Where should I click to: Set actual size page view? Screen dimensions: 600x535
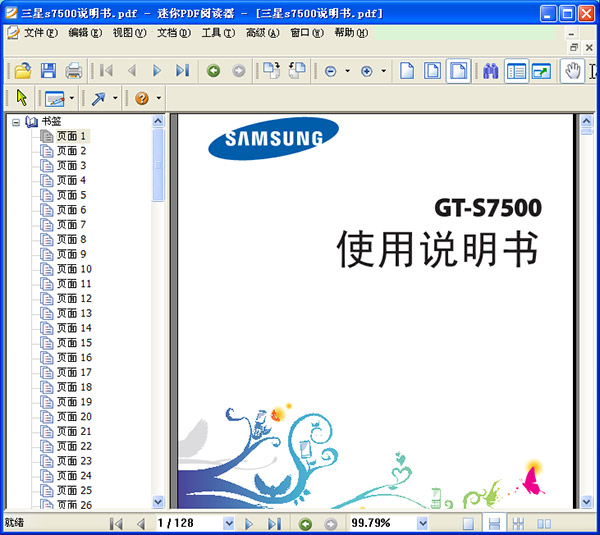pyautogui.click(x=407, y=71)
